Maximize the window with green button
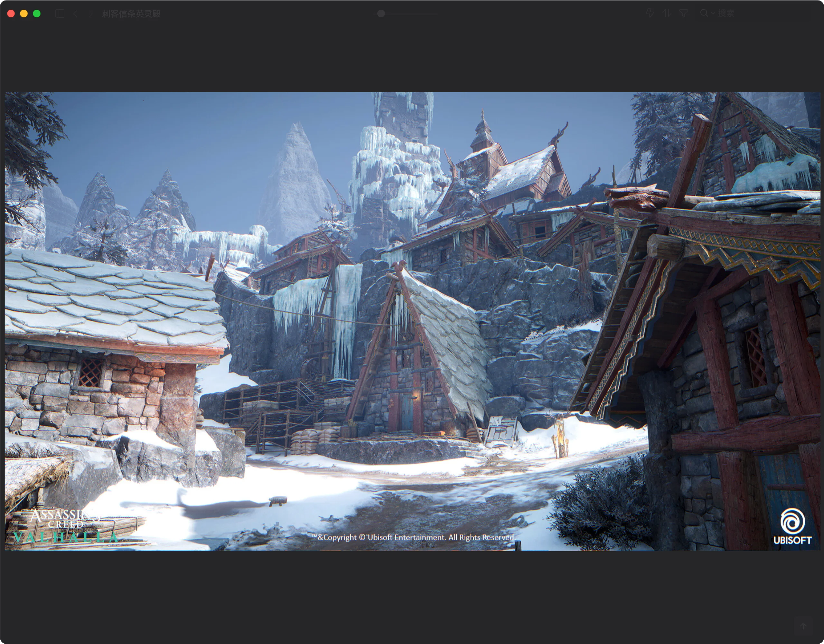This screenshot has height=644, width=824. 37,14
